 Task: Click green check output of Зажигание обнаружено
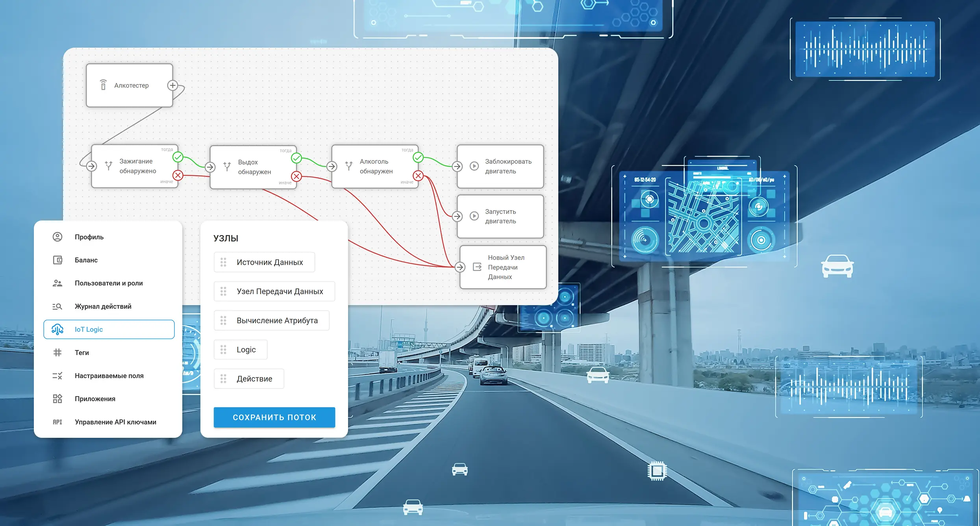coord(178,157)
